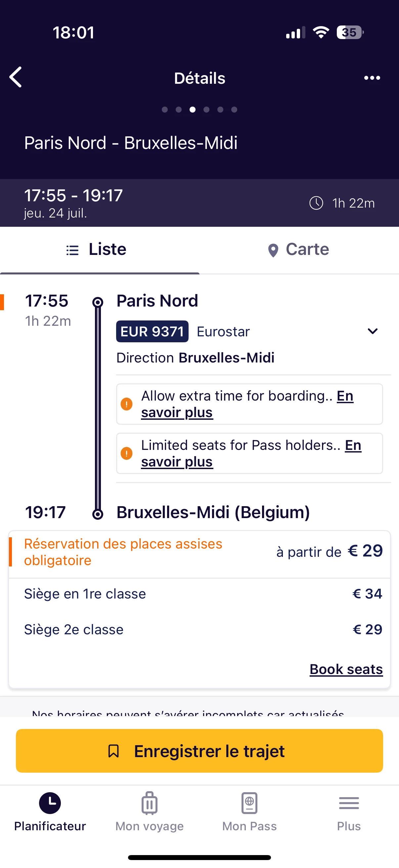Select the Siège en 1re classe row
The width and height of the screenshot is (399, 868).
coord(199,594)
